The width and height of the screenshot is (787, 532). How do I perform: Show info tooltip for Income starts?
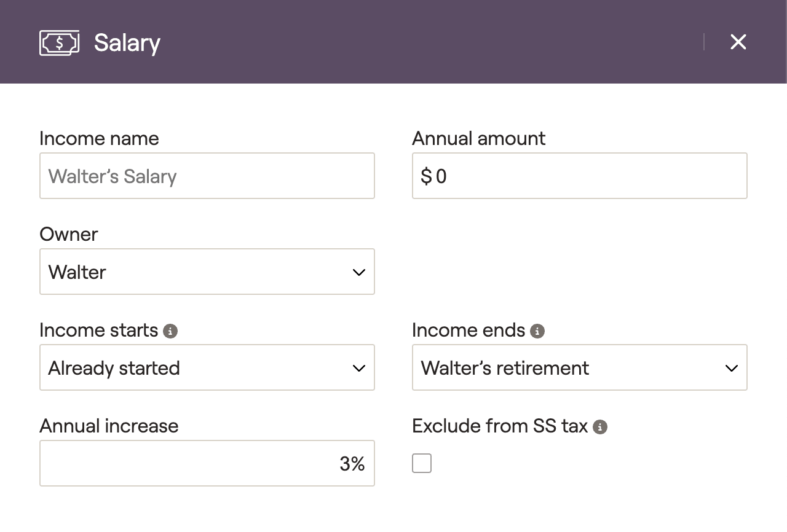click(170, 331)
